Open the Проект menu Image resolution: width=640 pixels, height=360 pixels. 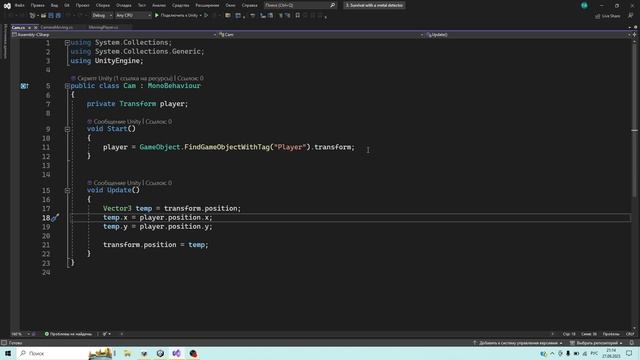(x=82, y=5)
